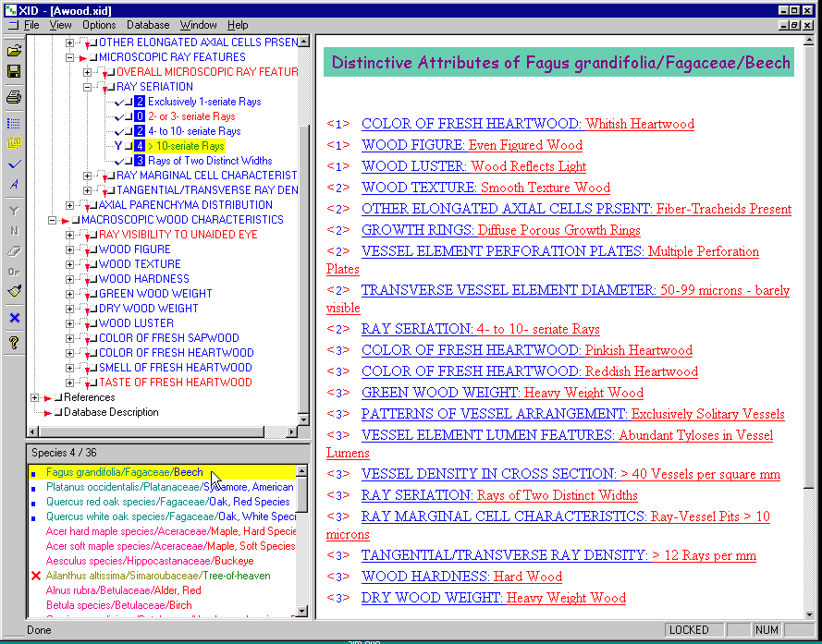Expand the References tree node
The width and height of the screenshot is (822, 644).
pos(35,397)
